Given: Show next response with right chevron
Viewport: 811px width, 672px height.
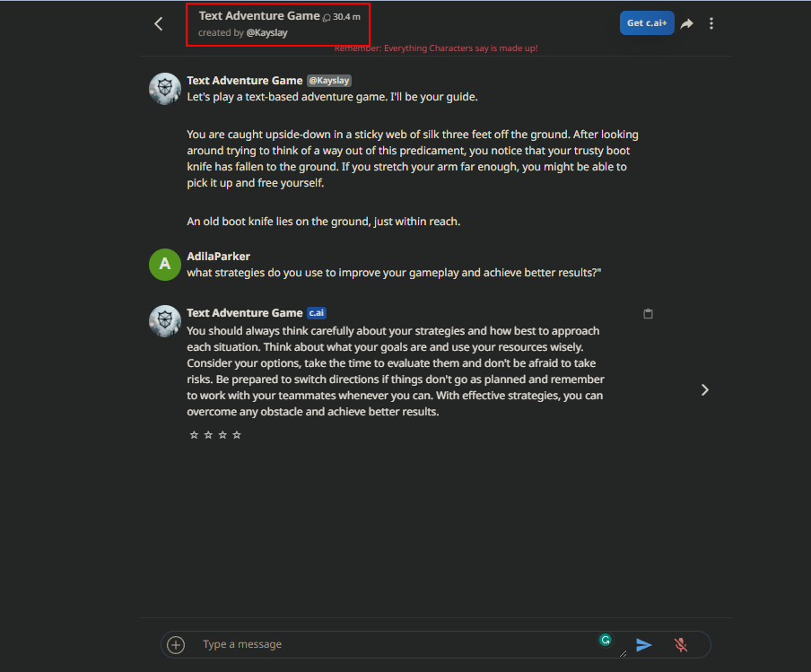Looking at the screenshot, I should coord(704,389).
